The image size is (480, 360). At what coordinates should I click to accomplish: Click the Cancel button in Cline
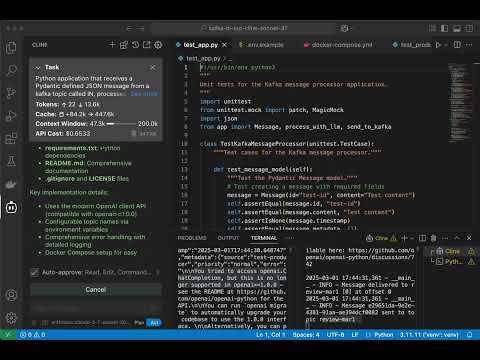pyautogui.click(x=96, y=290)
